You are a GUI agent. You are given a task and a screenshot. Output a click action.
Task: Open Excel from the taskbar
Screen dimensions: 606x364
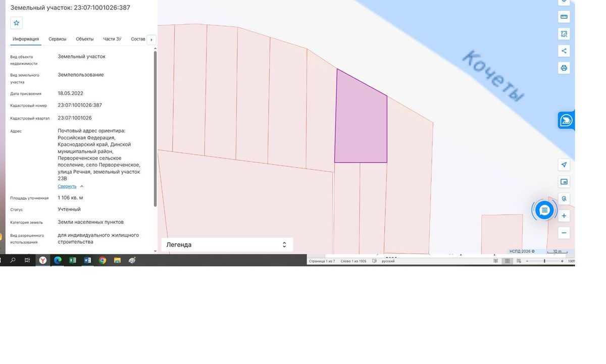tap(73, 260)
